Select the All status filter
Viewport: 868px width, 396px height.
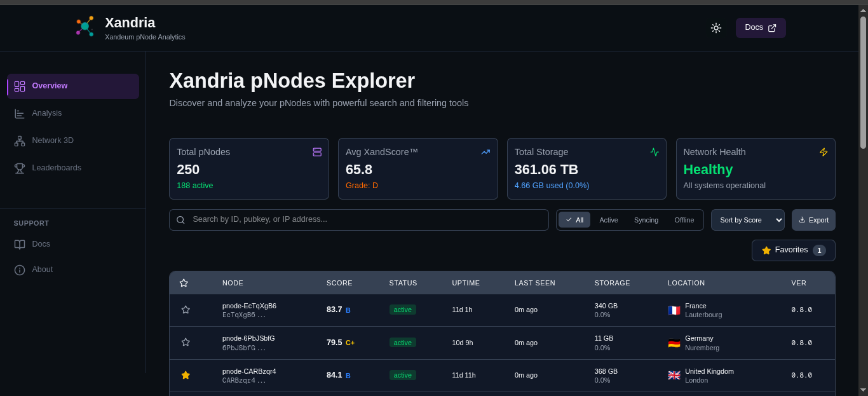coord(574,220)
